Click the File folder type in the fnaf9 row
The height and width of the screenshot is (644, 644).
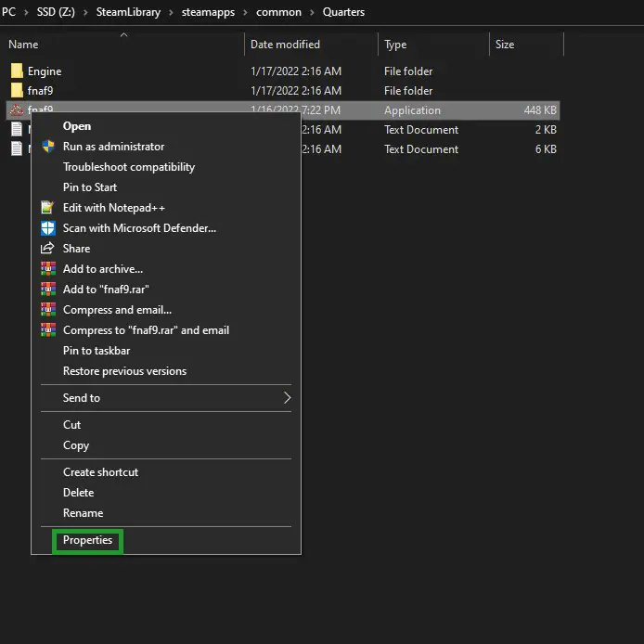(x=408, y=91)
